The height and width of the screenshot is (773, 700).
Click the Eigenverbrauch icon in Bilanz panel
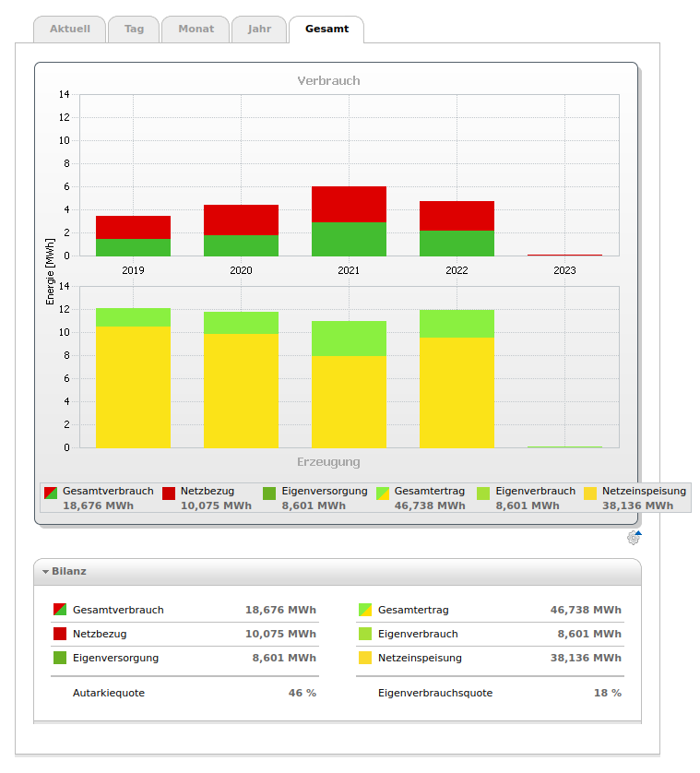click(364, 634)
